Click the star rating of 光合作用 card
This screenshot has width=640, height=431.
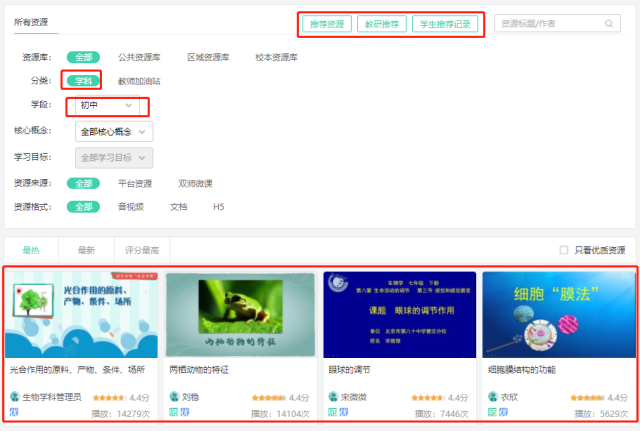click(109, 398)
